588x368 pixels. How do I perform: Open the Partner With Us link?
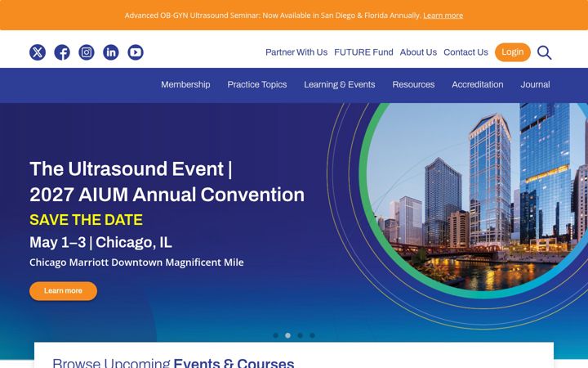pos(296,52)
